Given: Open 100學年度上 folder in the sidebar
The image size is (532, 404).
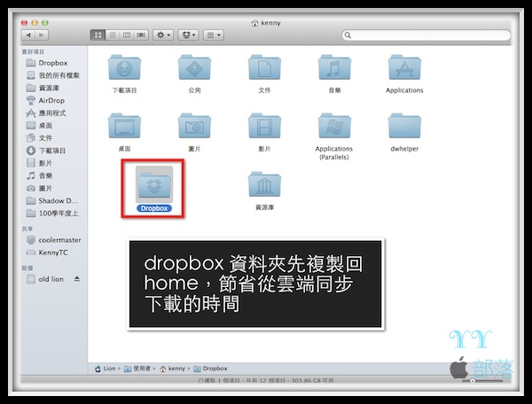Looking at the screenshot, I should point(52,214).
